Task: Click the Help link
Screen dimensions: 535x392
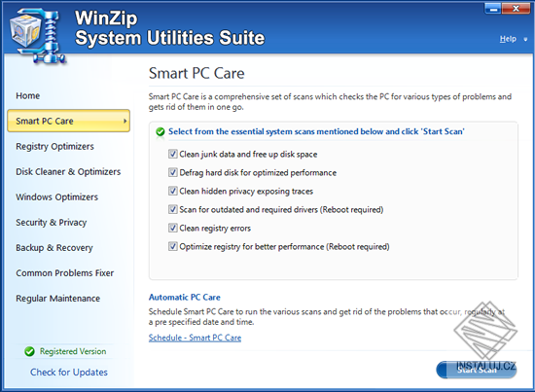Action: (508, 39)
